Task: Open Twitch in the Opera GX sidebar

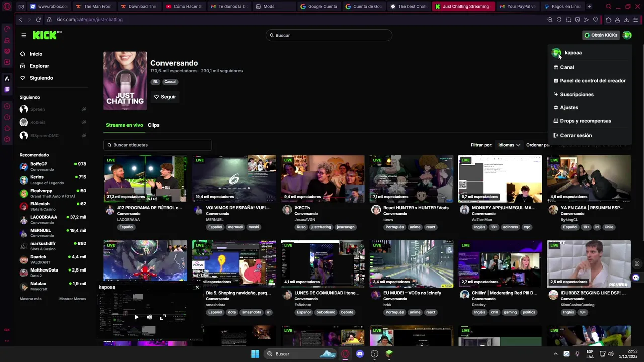Action: [x=7, y=89]
